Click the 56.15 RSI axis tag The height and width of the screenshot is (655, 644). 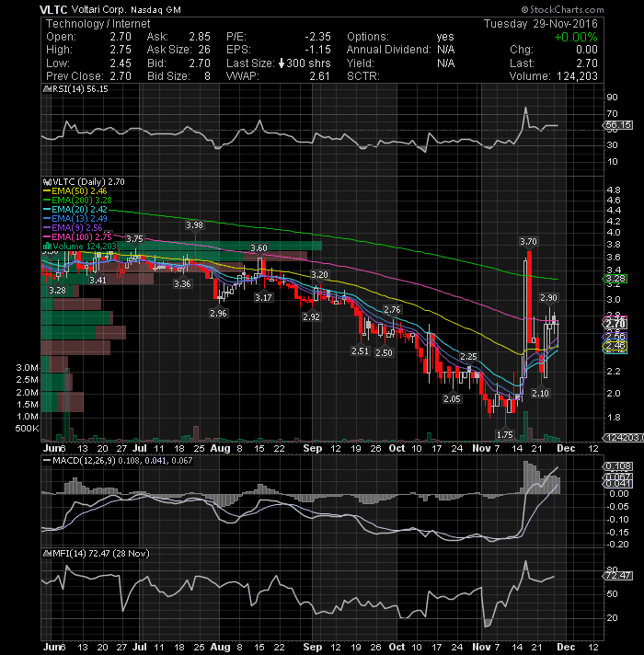pos(619,125)
